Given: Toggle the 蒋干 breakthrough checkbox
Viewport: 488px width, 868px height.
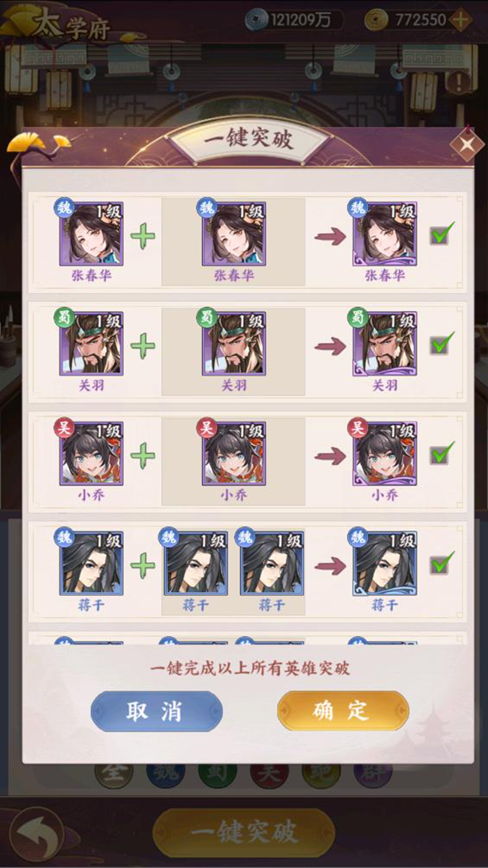Looking at the screenshot, I should point(441,564).
